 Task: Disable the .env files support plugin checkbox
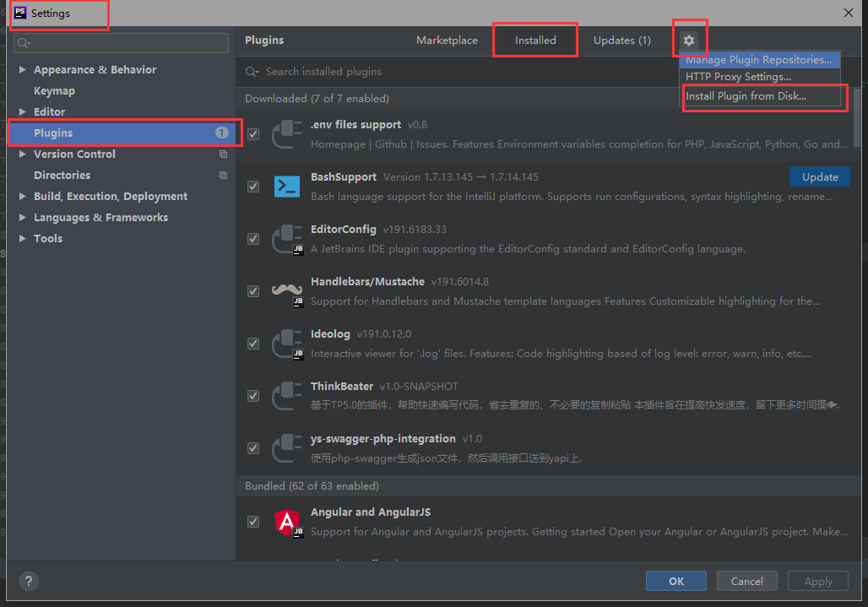coord(253,134)
